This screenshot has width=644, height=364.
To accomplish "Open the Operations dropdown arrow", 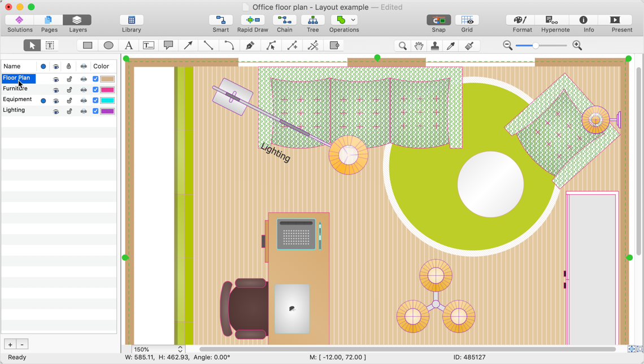I will tap(354, 20).
